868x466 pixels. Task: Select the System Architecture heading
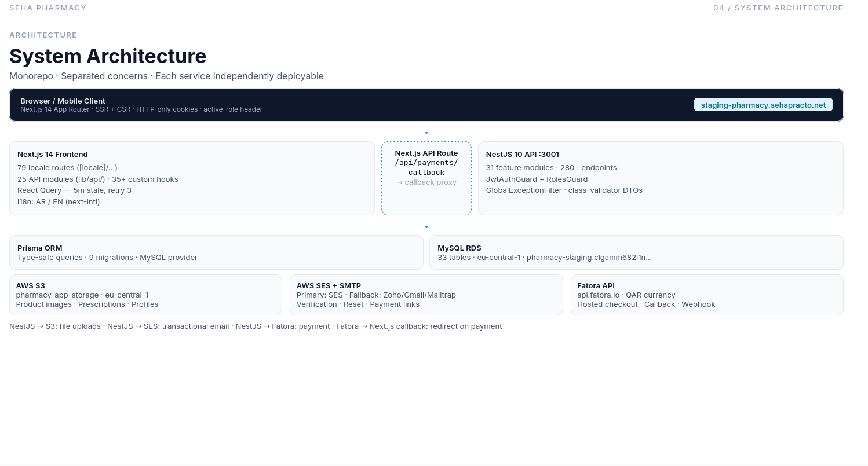[108, 56]
